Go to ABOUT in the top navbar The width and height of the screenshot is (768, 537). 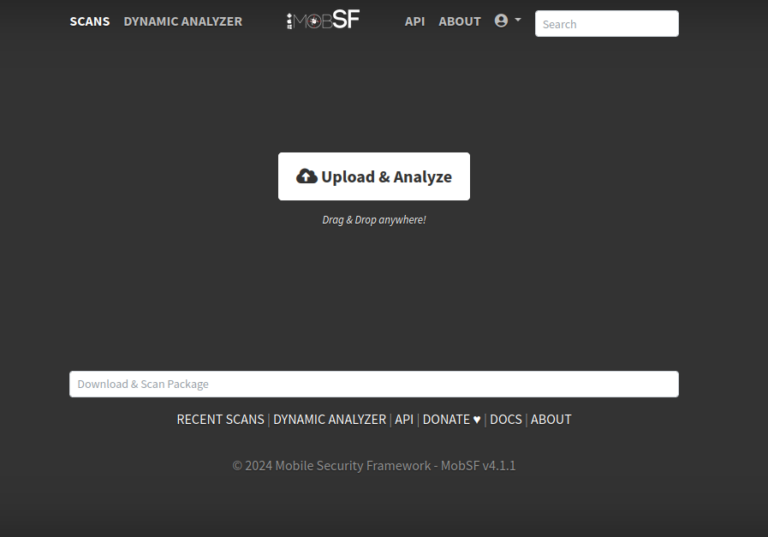click(460, 21)
